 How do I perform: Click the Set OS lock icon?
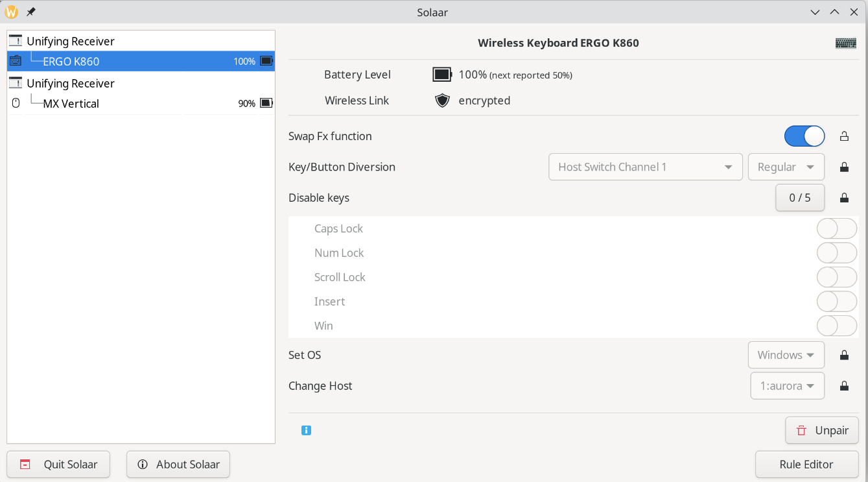(844, 355)
